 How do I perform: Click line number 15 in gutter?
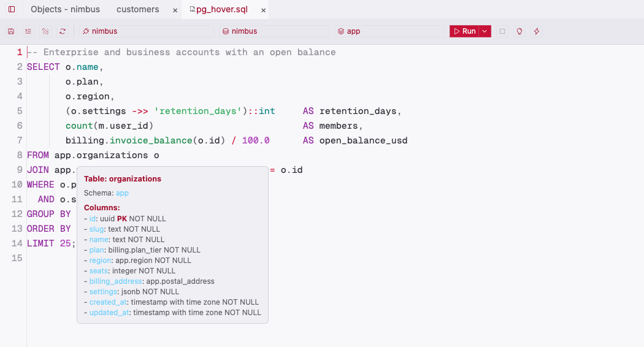[17, 258]
